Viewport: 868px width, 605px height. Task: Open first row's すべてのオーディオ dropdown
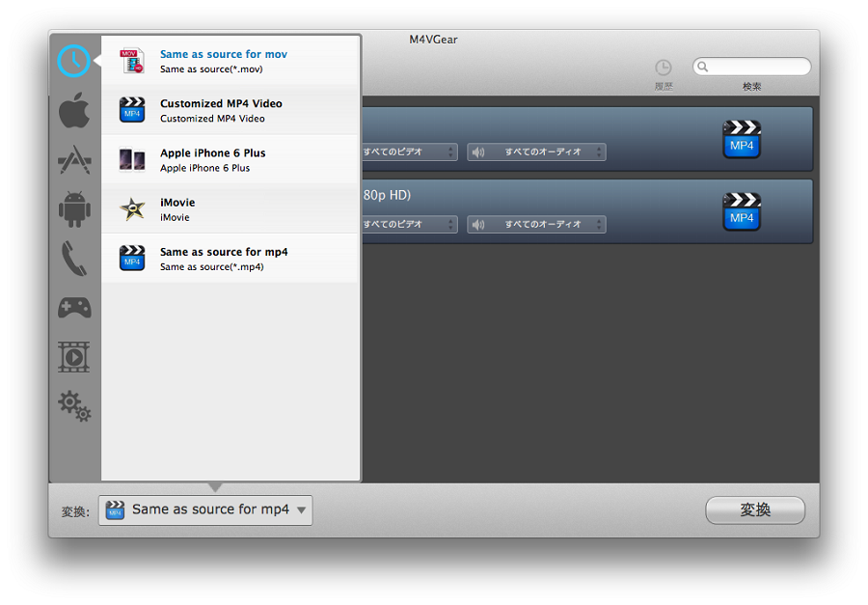click(x=536, y=151)
